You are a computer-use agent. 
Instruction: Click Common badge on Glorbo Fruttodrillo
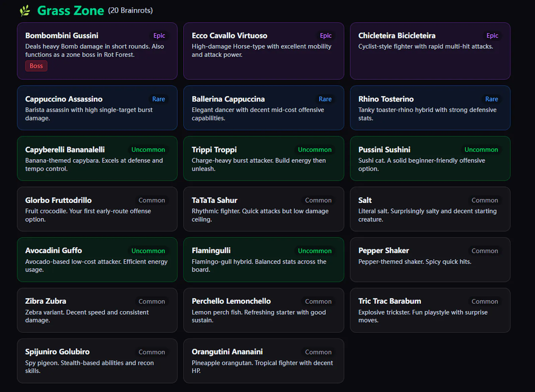click(x=152, y=200)
